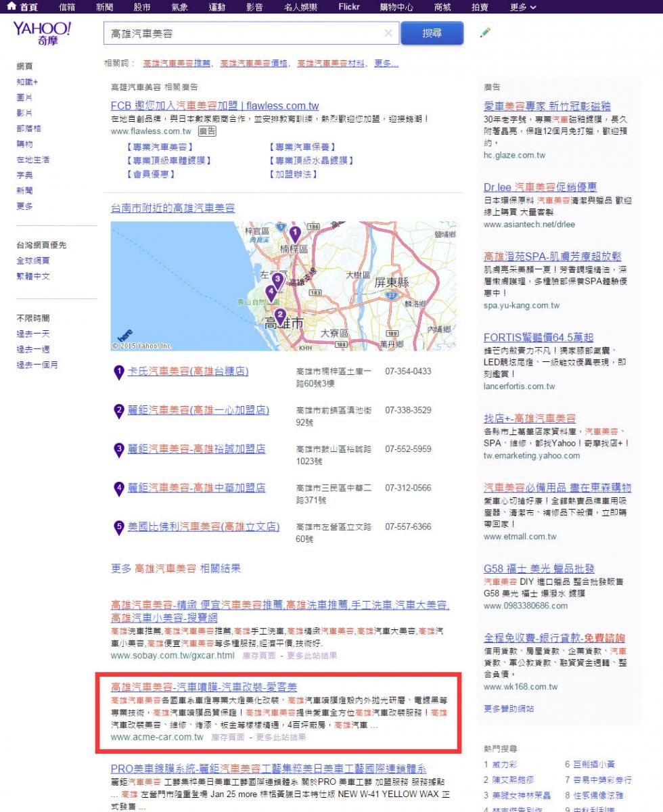Go to 股市 in the top navigation

pos(142,7)
